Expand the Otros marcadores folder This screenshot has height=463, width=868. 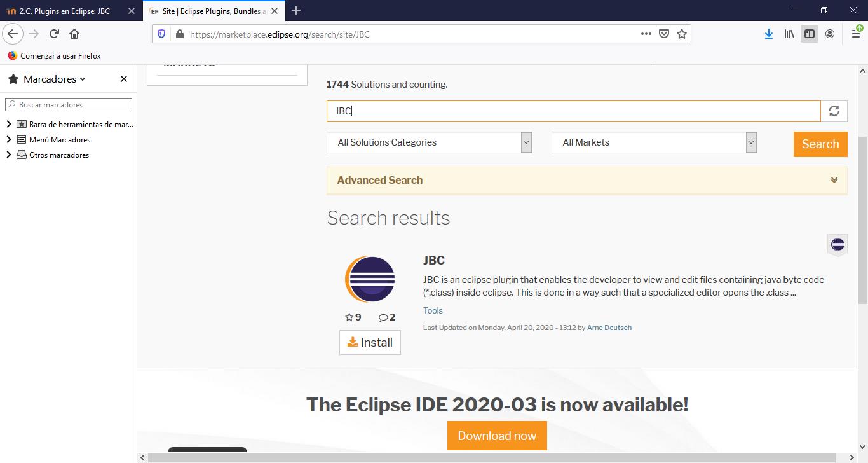(8, 155)
